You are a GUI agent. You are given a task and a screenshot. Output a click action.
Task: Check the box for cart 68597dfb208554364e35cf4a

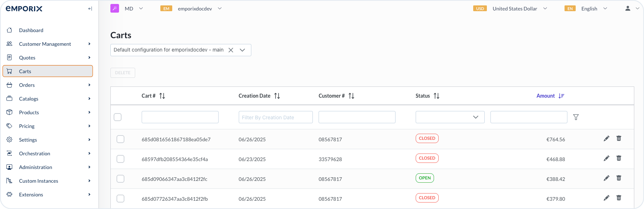[120, 159]
